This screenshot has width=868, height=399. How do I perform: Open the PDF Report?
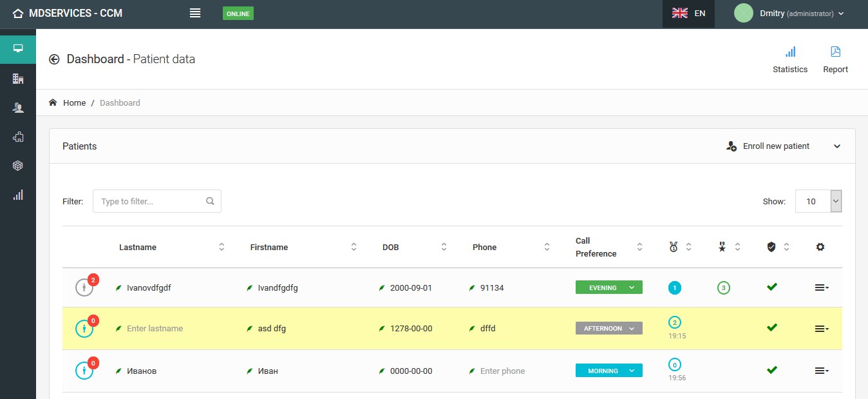click(x=835, y=59)
